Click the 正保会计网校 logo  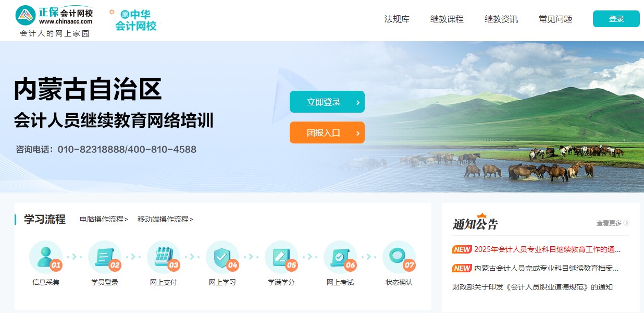click(54, 20)
